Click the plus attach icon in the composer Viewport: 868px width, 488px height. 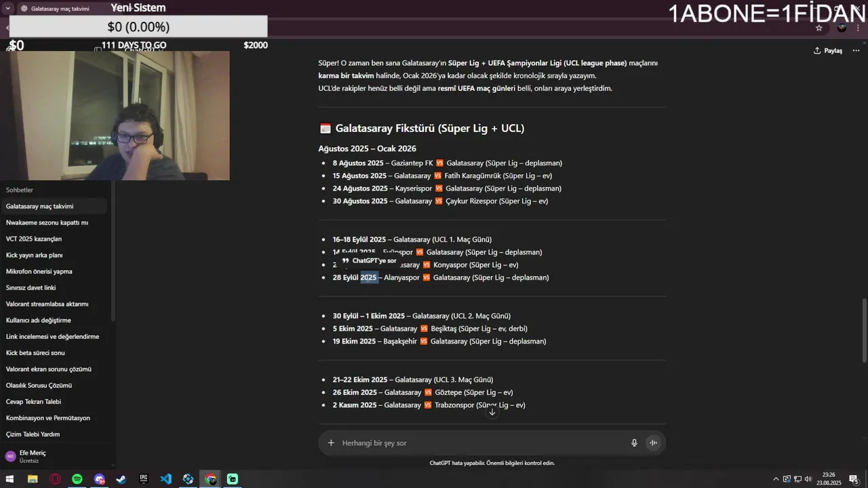pyautogui.click(x=331, y=443)
